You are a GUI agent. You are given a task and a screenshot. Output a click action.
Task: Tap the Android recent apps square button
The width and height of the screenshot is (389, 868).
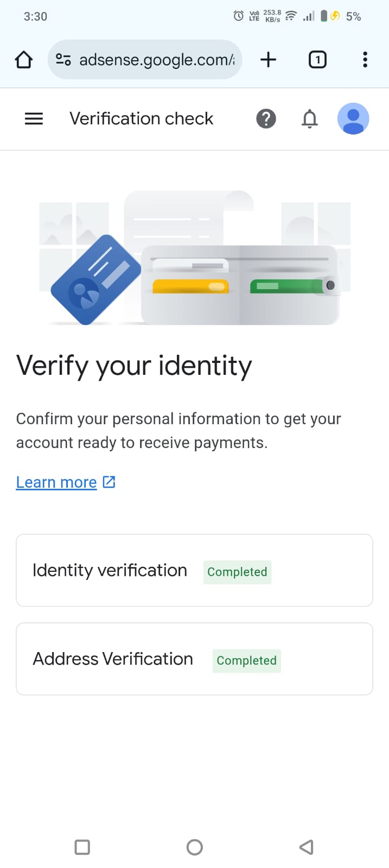coord(82,847)
